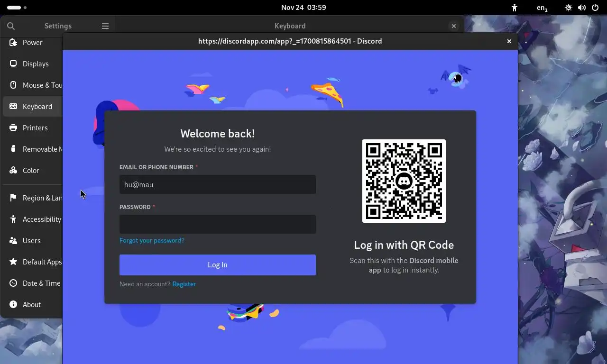Select Keyboard in Settings sidebar
Image resolution: width=607 pixels, height=364 pixels.
click(x=33, y=107)
